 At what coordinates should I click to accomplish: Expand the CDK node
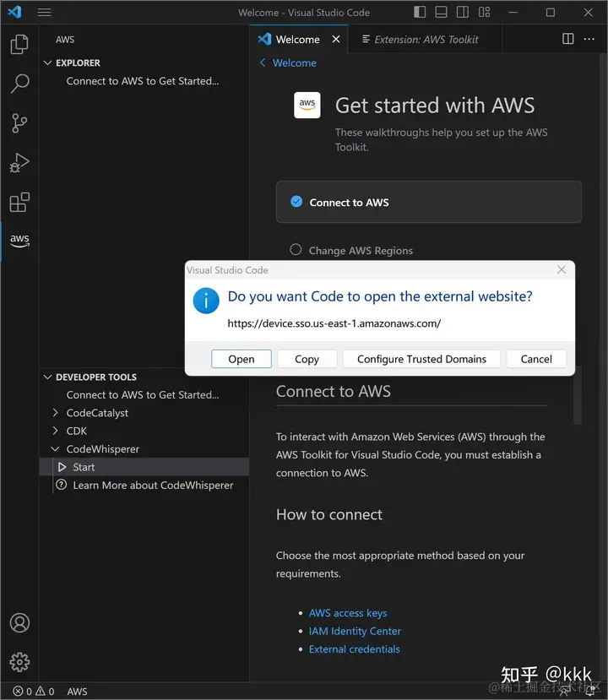(56, 431)
